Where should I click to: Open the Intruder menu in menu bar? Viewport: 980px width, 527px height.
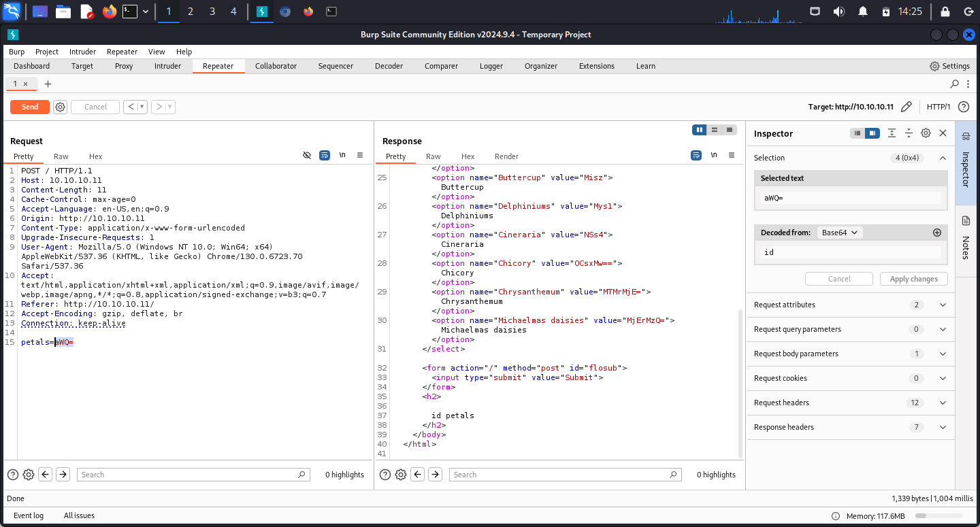point(82,52)
